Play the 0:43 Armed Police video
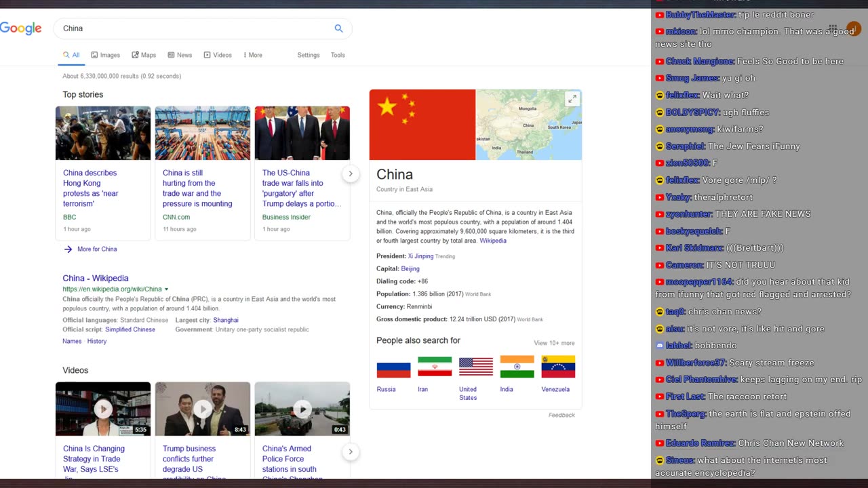This screenshot has height=488, width=868. coord(302,409)
